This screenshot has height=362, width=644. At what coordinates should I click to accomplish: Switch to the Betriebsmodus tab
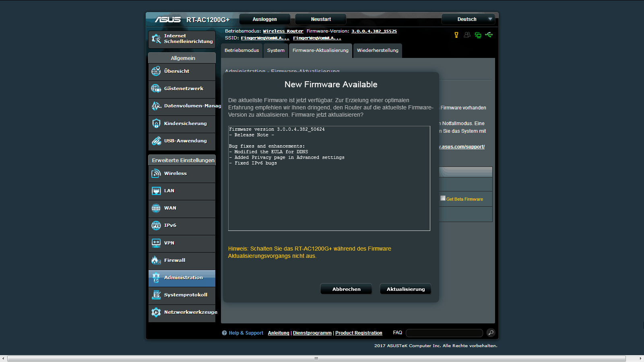[x=242, y=51]
